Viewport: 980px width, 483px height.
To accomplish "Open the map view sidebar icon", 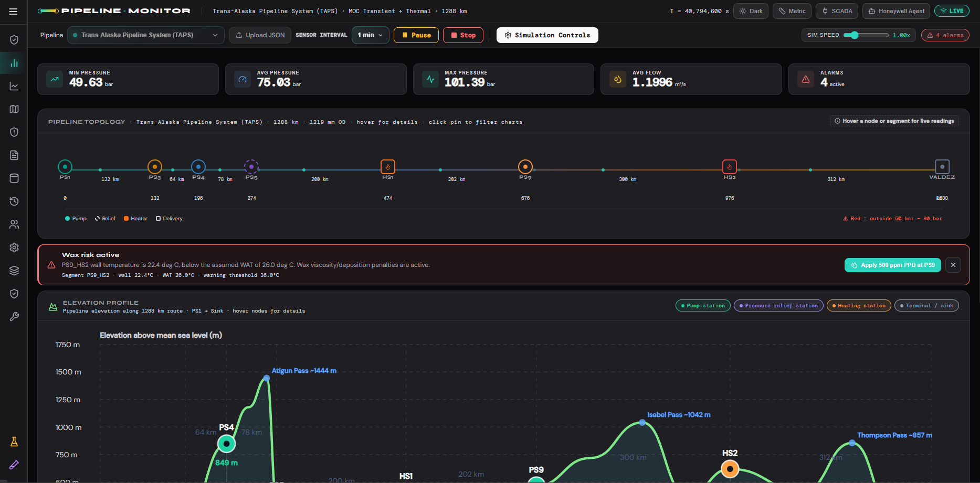I will click(x=14, y=109).
